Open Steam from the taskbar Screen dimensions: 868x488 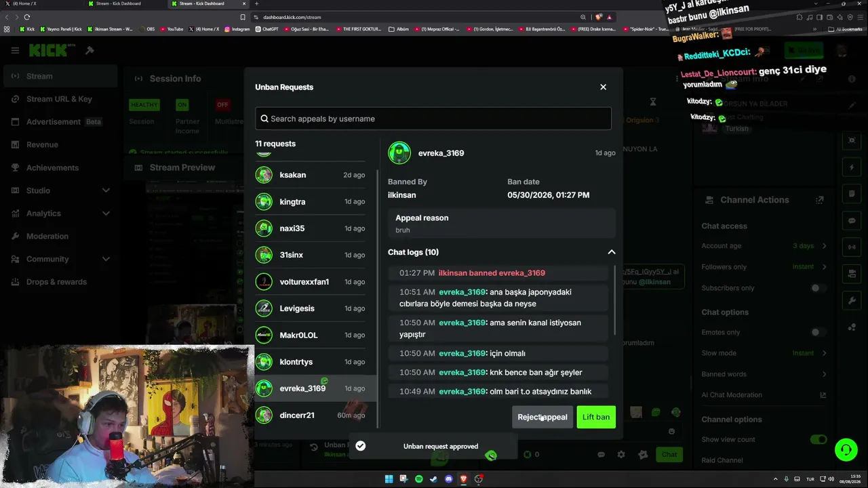tap(433, 479)
